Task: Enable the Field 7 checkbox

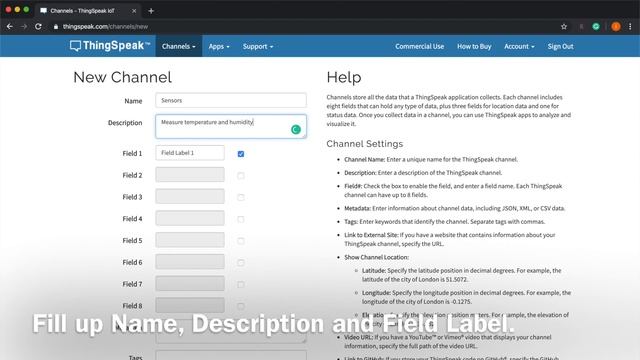Action: point(241,284)
